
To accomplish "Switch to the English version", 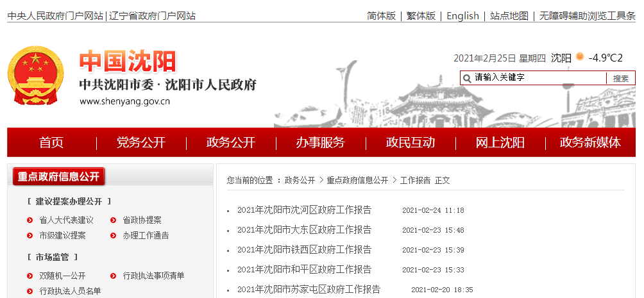I will click(462, 16).
